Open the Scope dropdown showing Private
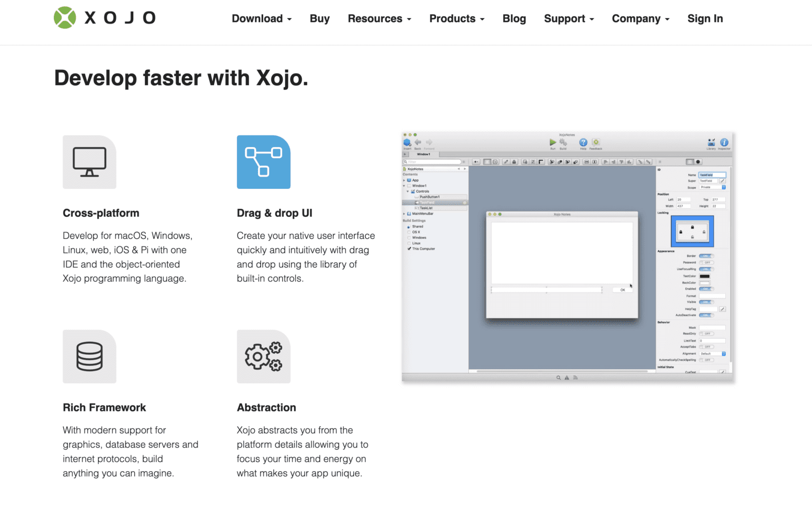This screenshot has width=812, height=514. [x=712, y=188]
